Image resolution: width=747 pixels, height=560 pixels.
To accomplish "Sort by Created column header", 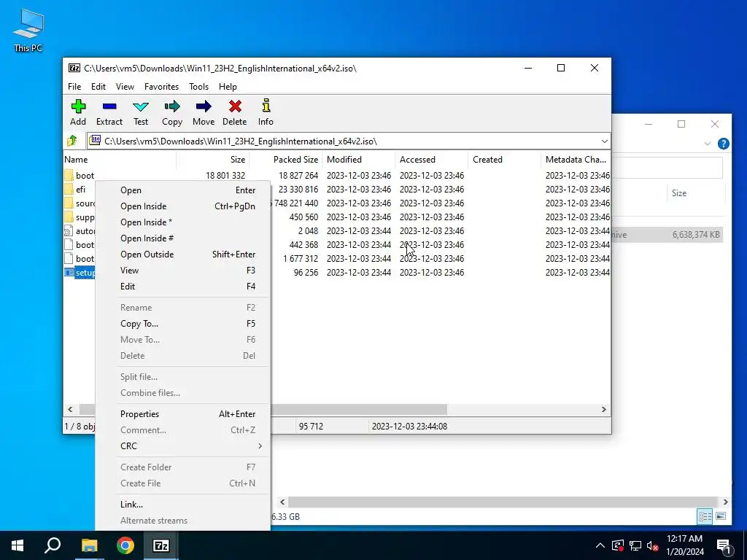I will (x=505, y=160).
